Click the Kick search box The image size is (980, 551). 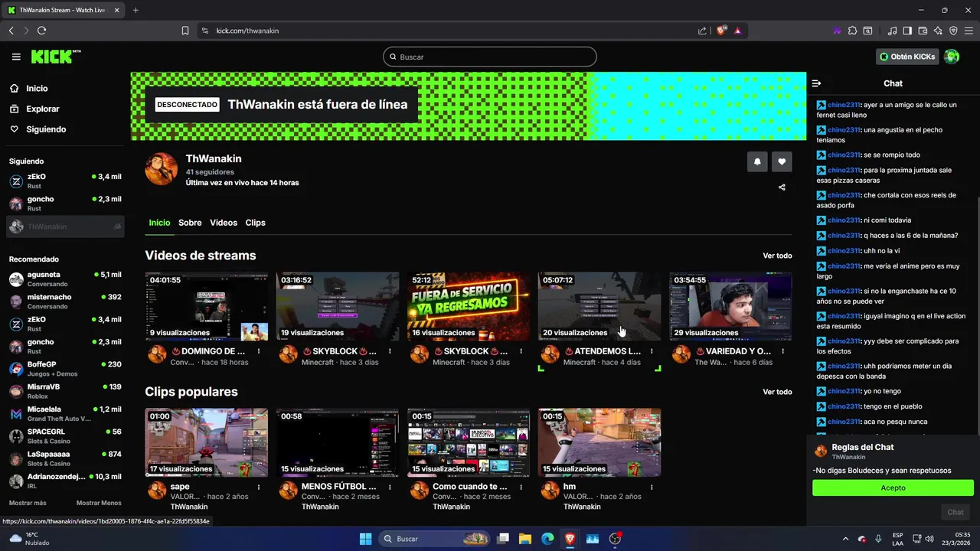(489, 57)
